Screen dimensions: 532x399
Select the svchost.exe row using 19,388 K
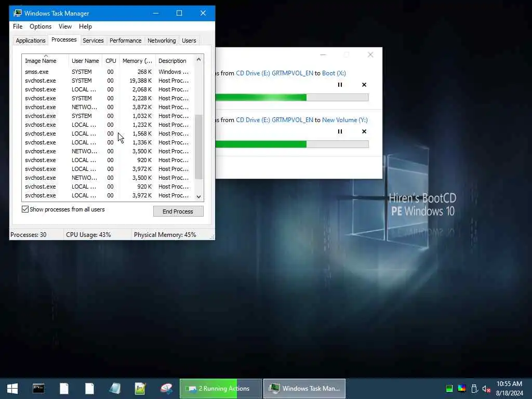point(108,81)
